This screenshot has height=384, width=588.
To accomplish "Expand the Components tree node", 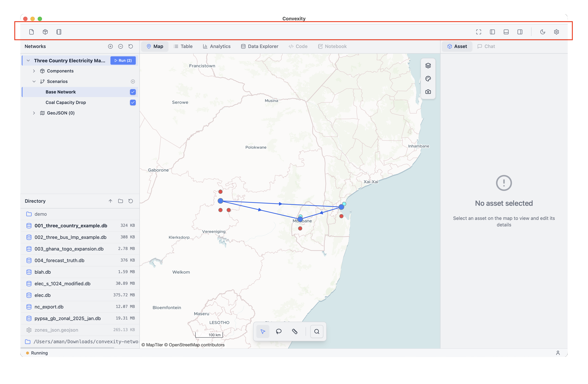I will pyautogui.click(x=34, y=71).
